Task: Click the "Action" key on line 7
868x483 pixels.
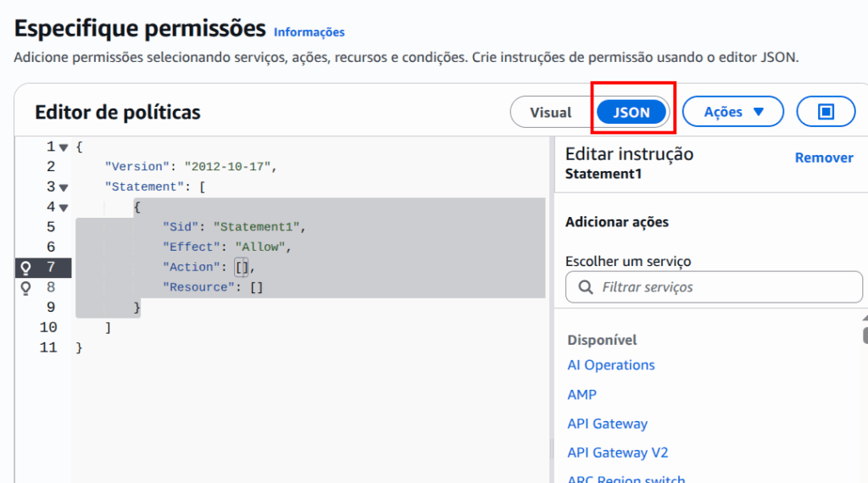Action: pos(192,267)
